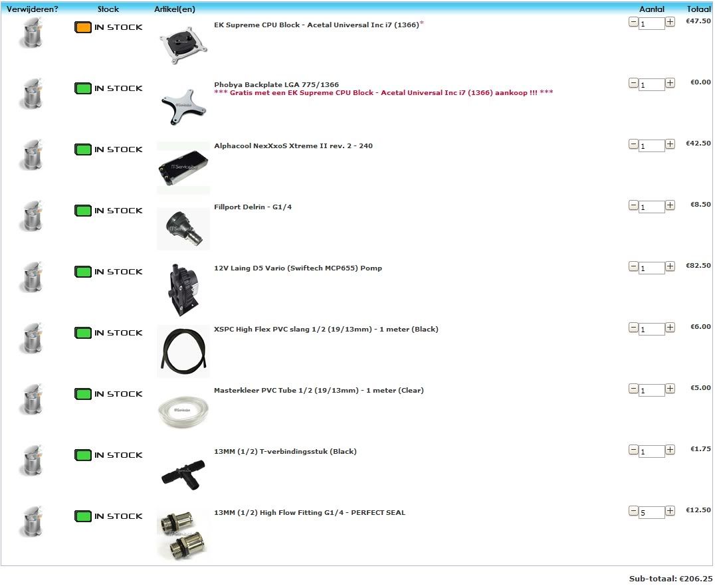The height and width of the screenshot is (588, 715).
Task: Open EK Supreme CPU Block product link
Action: (316, 25)
